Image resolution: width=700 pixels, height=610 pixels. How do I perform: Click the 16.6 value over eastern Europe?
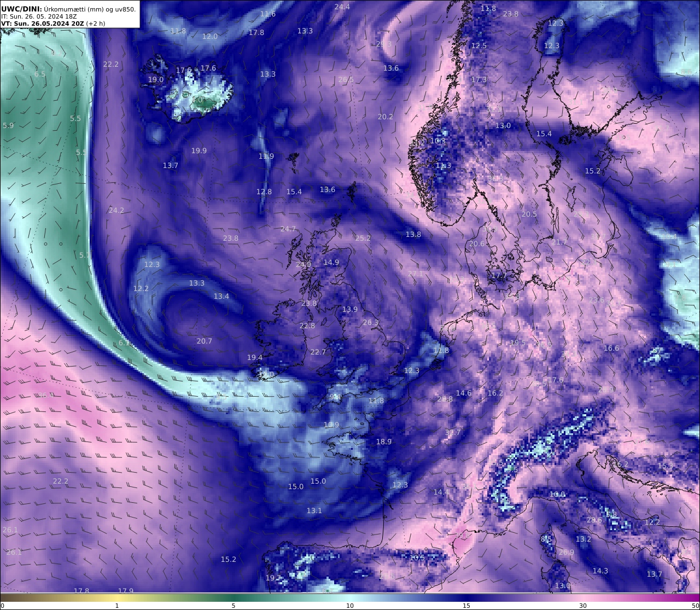pyautogui.click(x=611, y=348)
